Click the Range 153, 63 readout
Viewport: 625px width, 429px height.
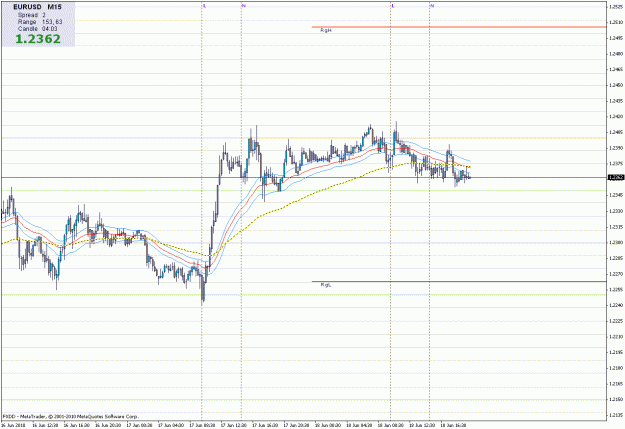click(40, 22)
